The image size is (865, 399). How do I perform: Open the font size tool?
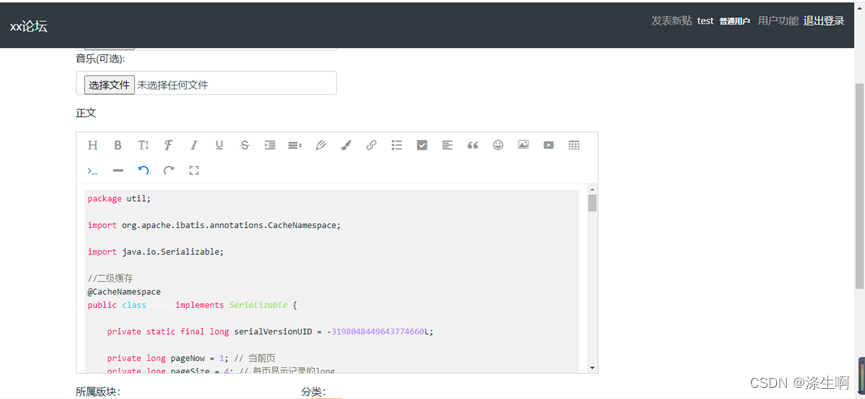(143, 145)
